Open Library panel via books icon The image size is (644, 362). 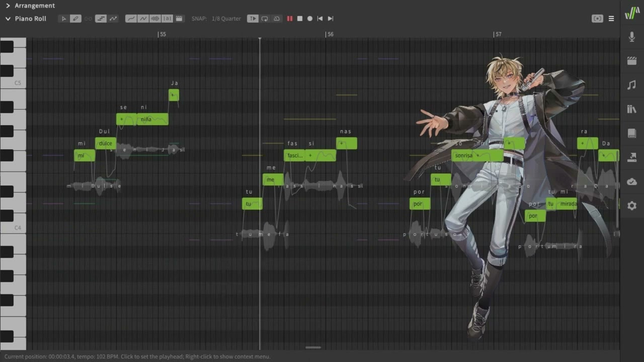coord(632,109)
